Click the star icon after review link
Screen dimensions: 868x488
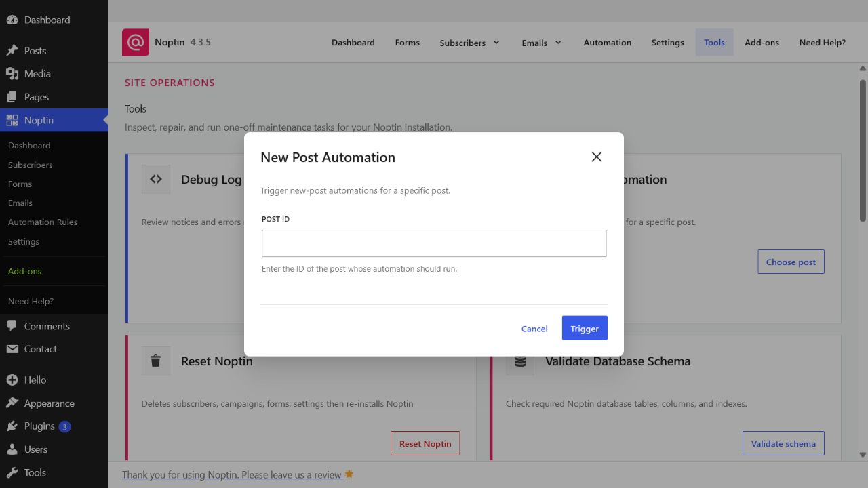coord(349,474)
